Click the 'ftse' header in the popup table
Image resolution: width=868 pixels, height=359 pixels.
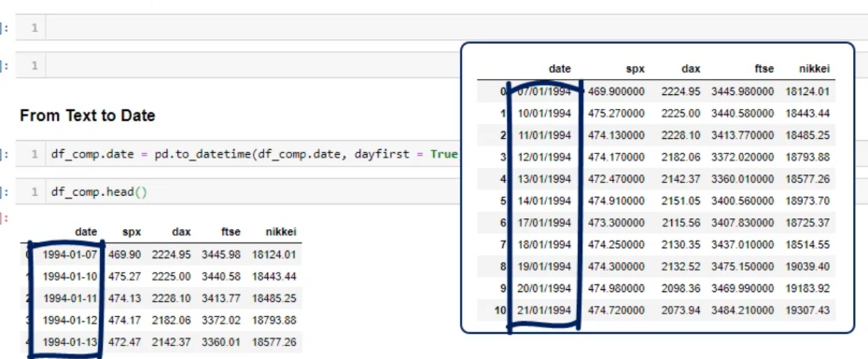pyautogui.click(x=763, y=69)
